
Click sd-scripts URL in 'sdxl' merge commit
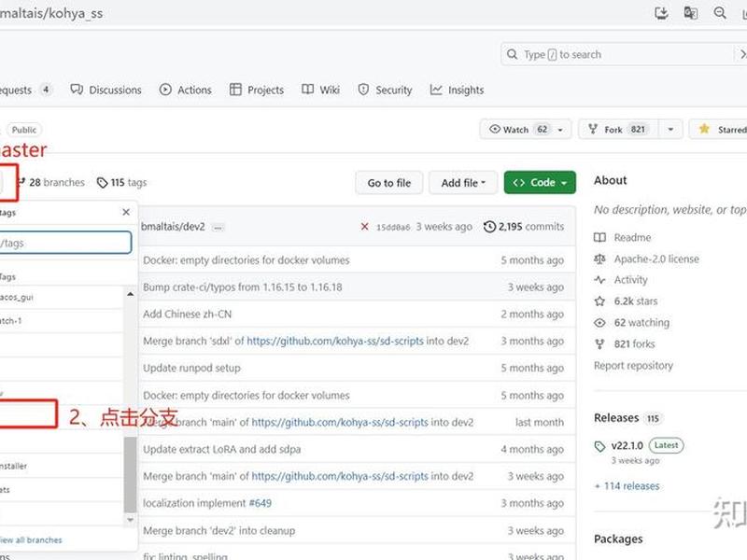(335, 341)
